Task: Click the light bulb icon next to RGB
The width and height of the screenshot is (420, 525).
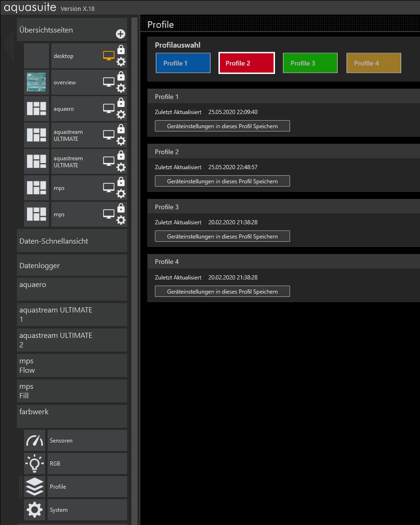Action: (x=35, y=464)
